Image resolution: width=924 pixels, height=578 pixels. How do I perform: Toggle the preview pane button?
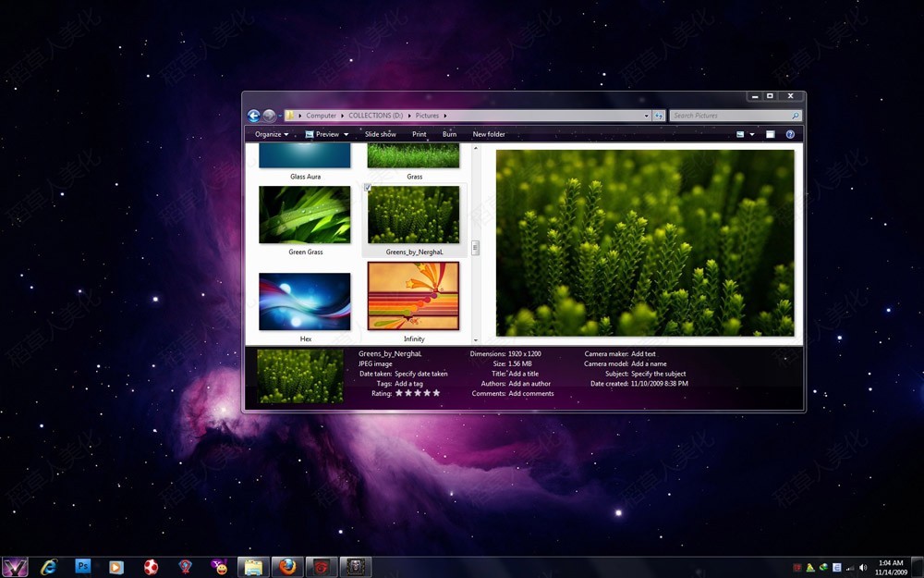tap(771, 134)
